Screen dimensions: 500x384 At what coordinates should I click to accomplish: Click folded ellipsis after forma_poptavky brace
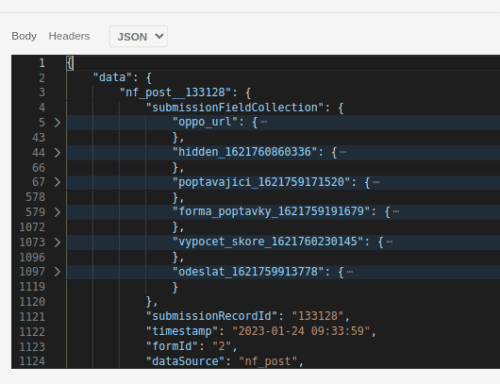396,212
